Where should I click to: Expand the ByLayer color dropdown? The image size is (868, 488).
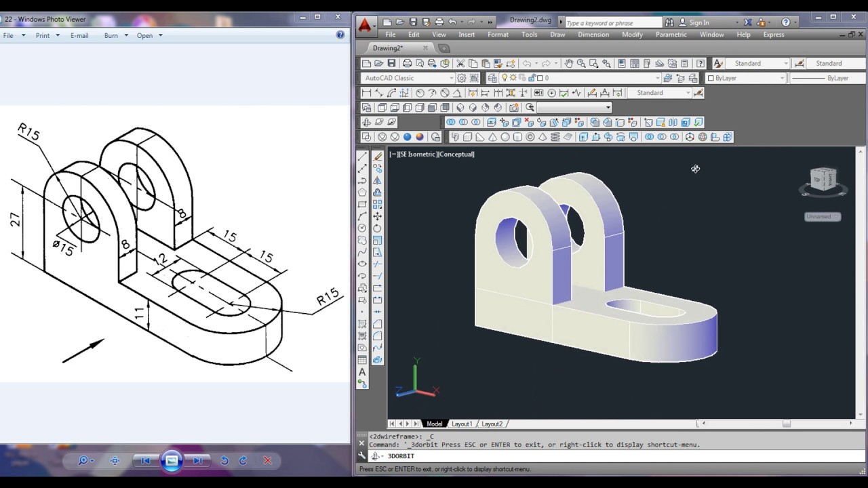pyautogui.click(x=782, y=78)
